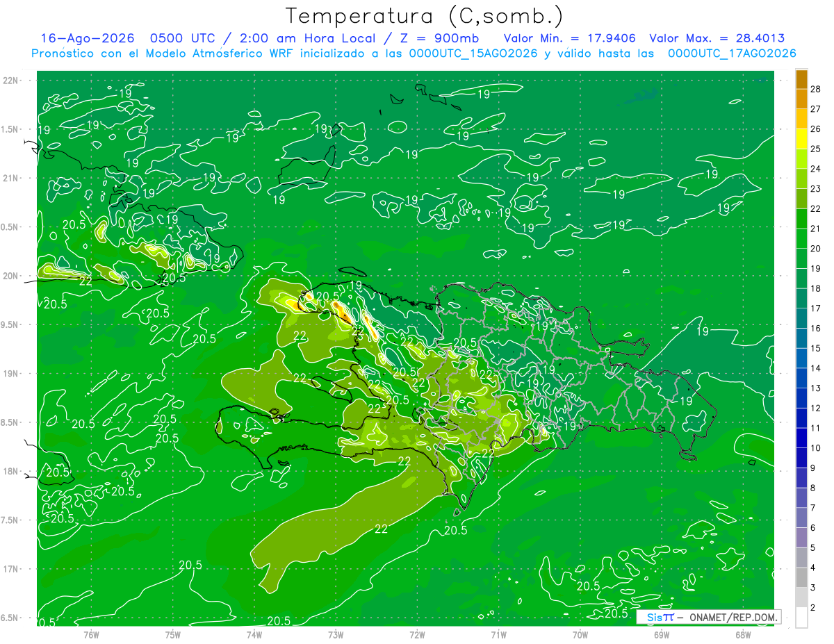The image size is (834, 644).
Task: Click the dark blue swatch between 10 and 11
Action: tap(801, 438)
